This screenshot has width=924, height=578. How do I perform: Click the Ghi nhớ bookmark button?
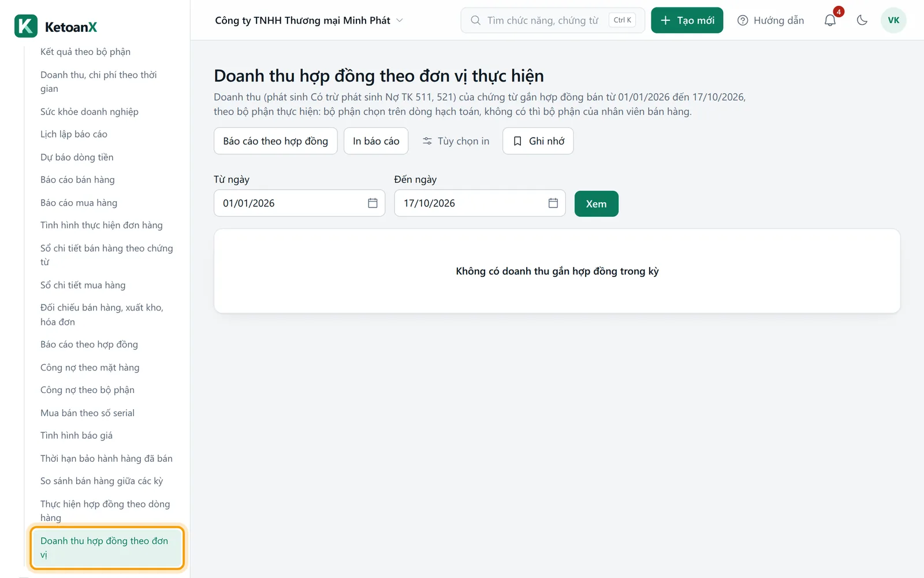[x=538, y=141]
